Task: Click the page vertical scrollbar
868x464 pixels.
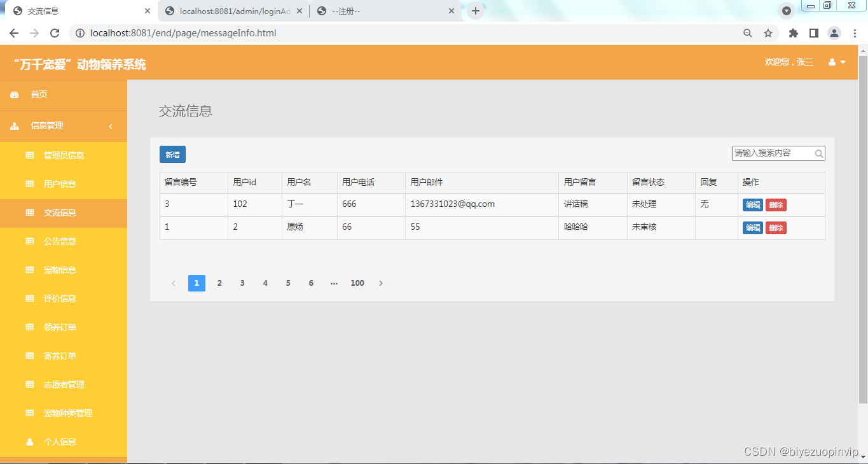Action: point(863,229)
